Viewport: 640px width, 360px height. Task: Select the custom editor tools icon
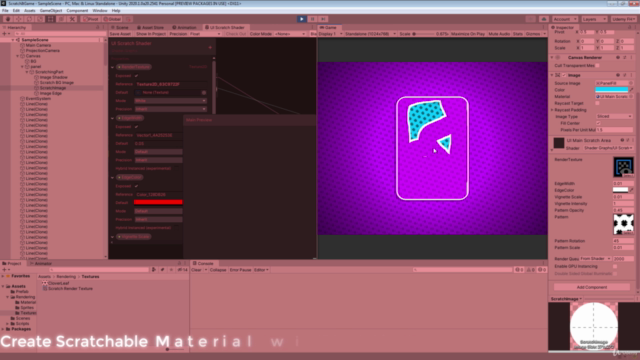pos(72,19)
